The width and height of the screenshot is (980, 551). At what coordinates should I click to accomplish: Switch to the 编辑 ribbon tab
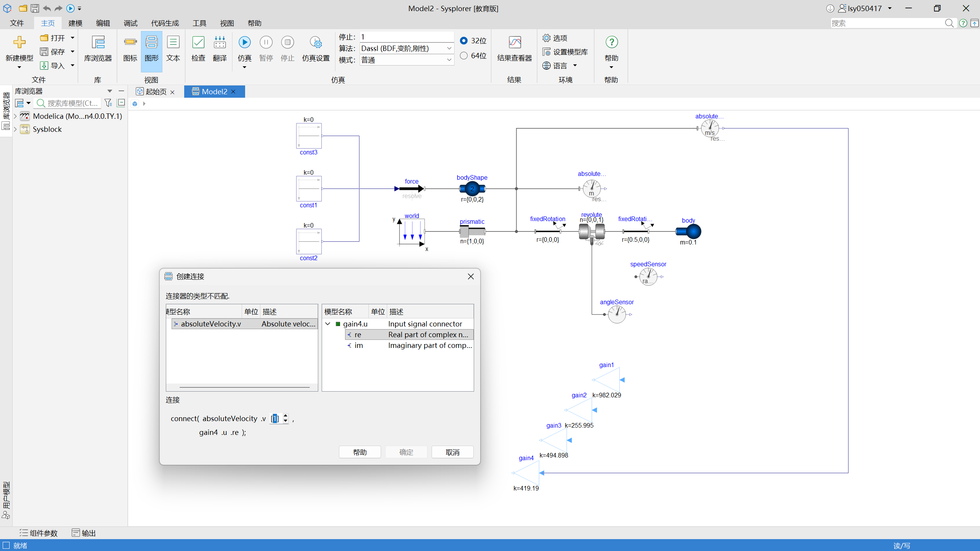pyautogui.click(x=103, y=23)
